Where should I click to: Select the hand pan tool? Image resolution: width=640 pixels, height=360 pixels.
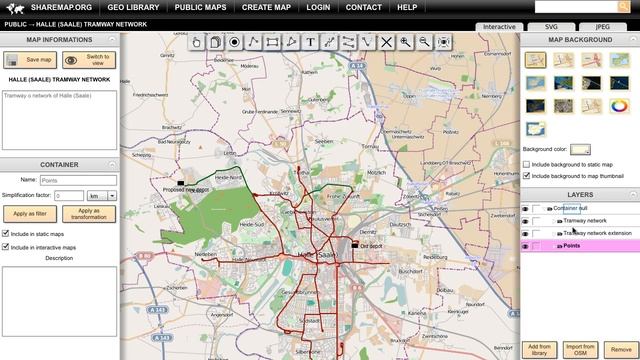click(x=196, y=42)
